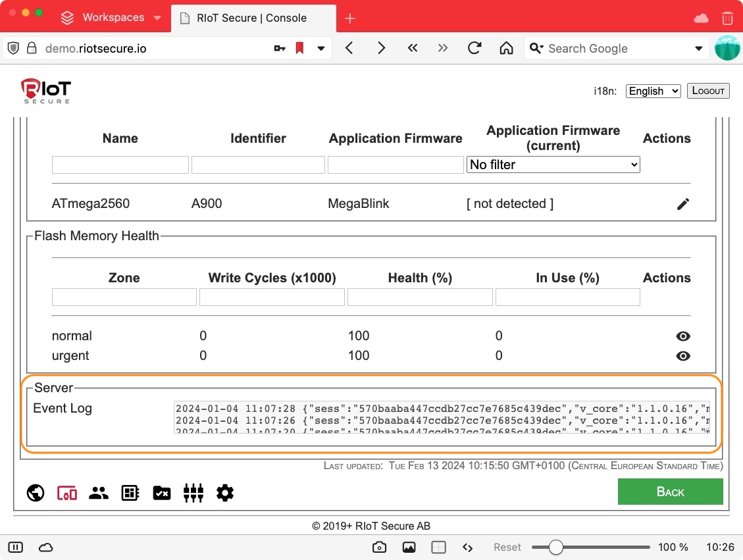Toggle the bookmark flag in the address bar
This screenshot has height=560, width=743.
coord(299,48)
